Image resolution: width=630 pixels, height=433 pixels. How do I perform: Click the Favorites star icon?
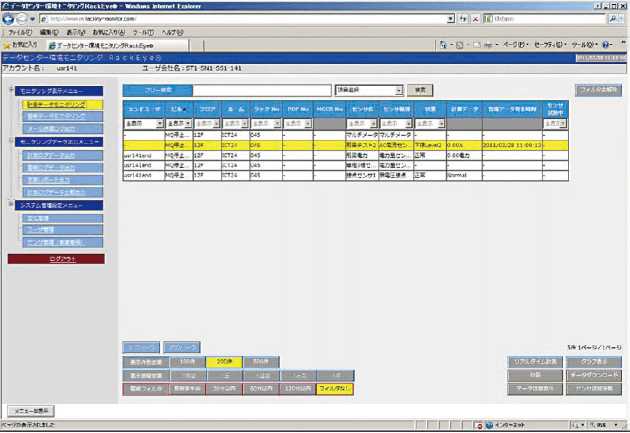coord(8,45)
